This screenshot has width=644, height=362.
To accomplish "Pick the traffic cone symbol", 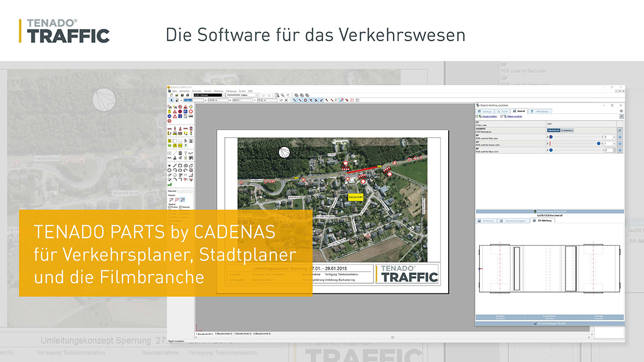I will [180, 129].
